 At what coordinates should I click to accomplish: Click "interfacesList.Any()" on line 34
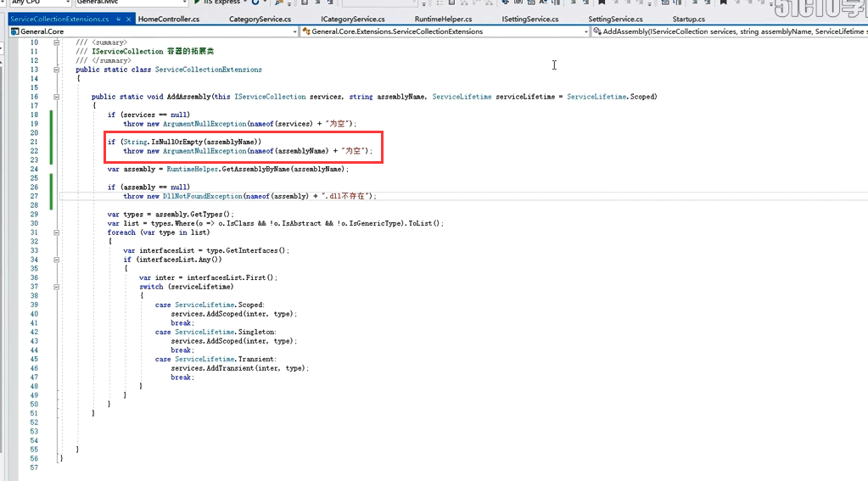pos(180,260)
